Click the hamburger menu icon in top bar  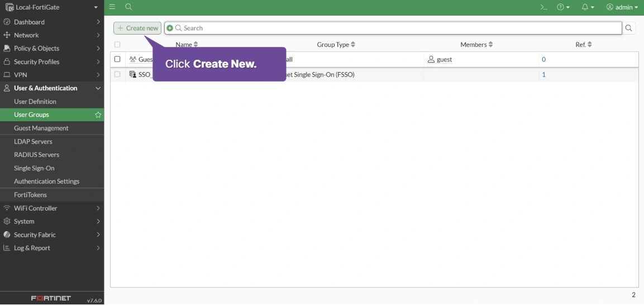(x=112, y=7)
